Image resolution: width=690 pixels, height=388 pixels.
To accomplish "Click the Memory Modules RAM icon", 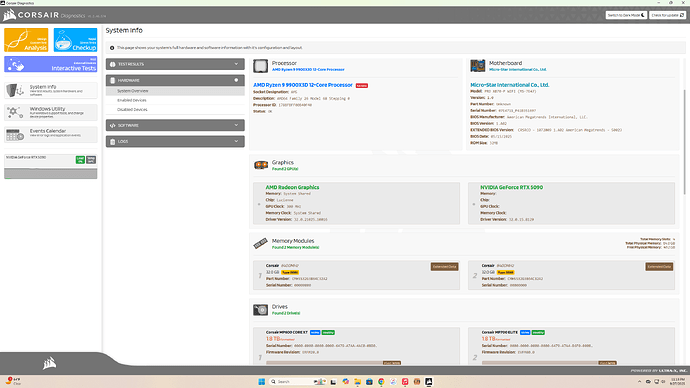I will pyautogui.click(x=261, y=243).
